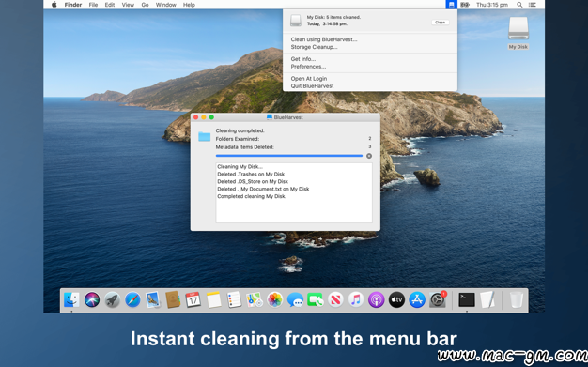Open the Window menu

[x=165, y=5]
